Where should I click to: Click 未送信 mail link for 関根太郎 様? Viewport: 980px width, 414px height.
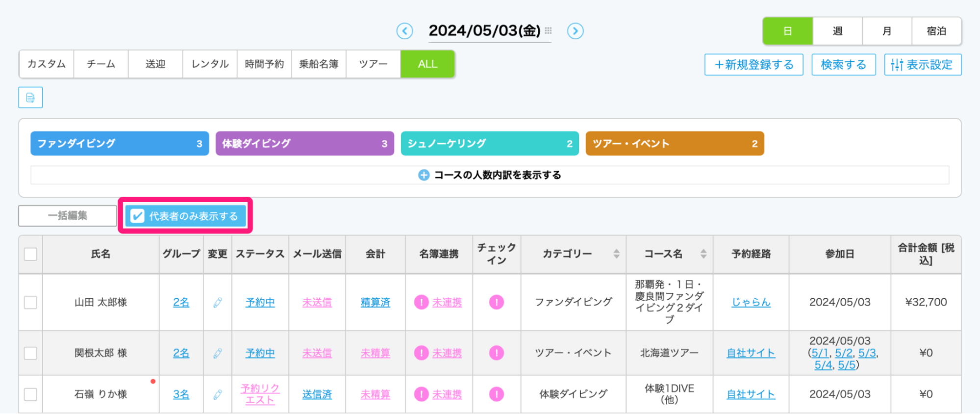[317, 353]
